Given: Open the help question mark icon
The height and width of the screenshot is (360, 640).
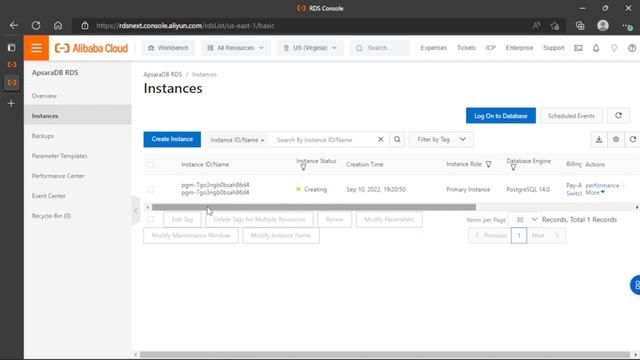Looking at the screenshot, I should [x=632, y=48].
